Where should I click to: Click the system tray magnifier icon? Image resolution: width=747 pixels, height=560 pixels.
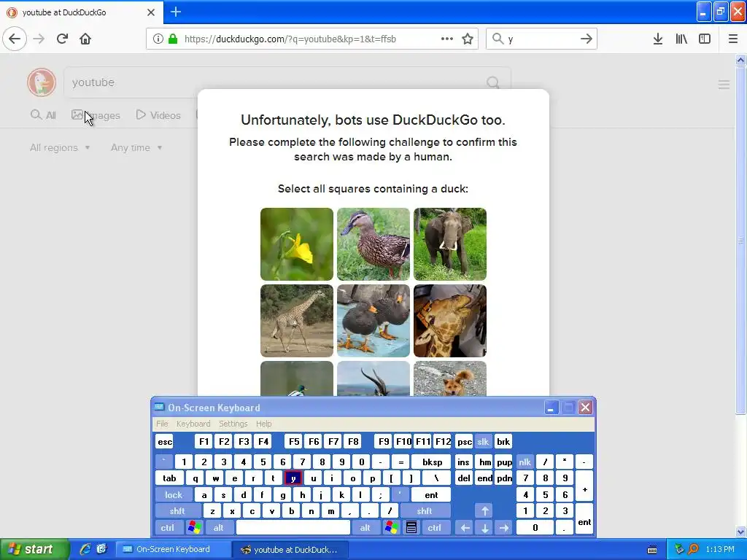click(x=694, y=549)
